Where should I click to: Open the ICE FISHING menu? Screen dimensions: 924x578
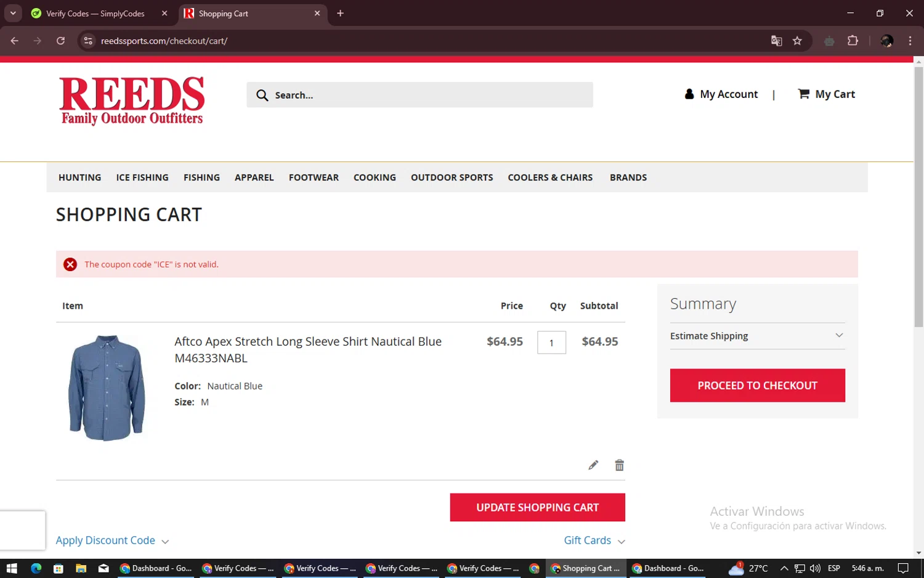pos(142,177)
